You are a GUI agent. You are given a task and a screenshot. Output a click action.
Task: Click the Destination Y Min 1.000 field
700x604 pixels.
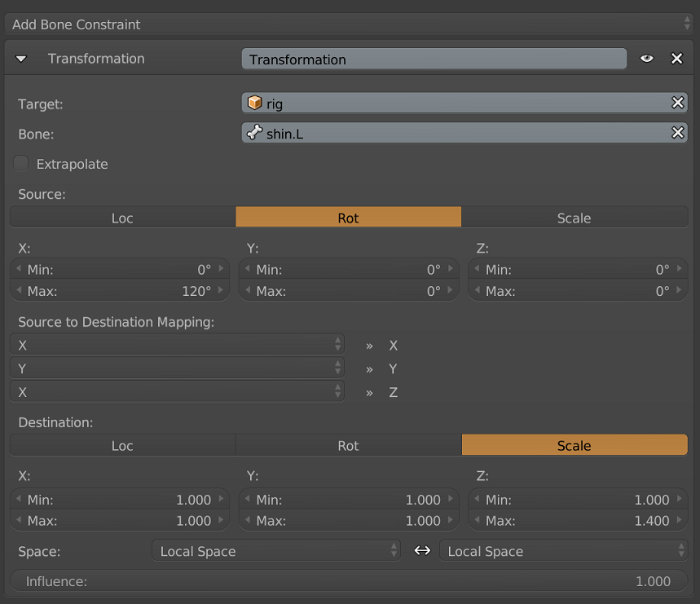(x=349, y=499)
